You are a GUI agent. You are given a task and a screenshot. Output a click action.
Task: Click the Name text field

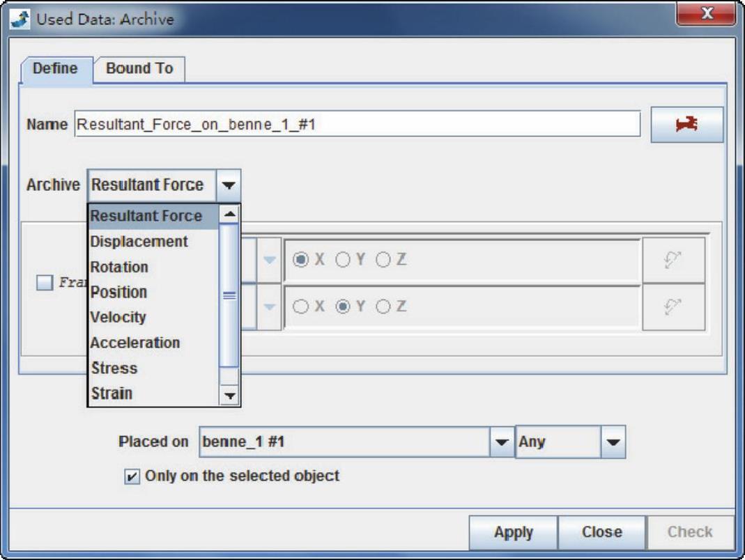tap(356, 125)
